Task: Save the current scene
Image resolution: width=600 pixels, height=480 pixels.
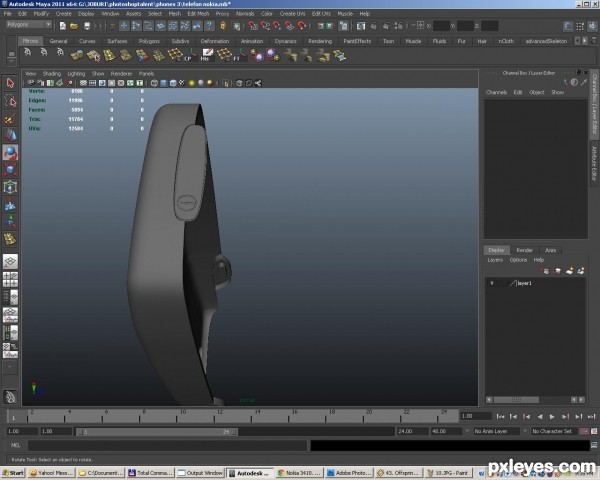Action: click(87, 26)
